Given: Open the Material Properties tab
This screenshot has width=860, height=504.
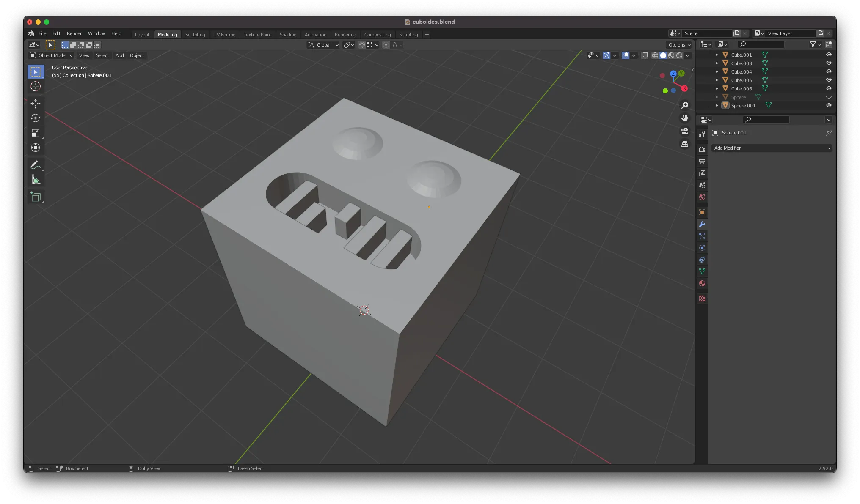Looking at the screenshot, I should point(702,282).
